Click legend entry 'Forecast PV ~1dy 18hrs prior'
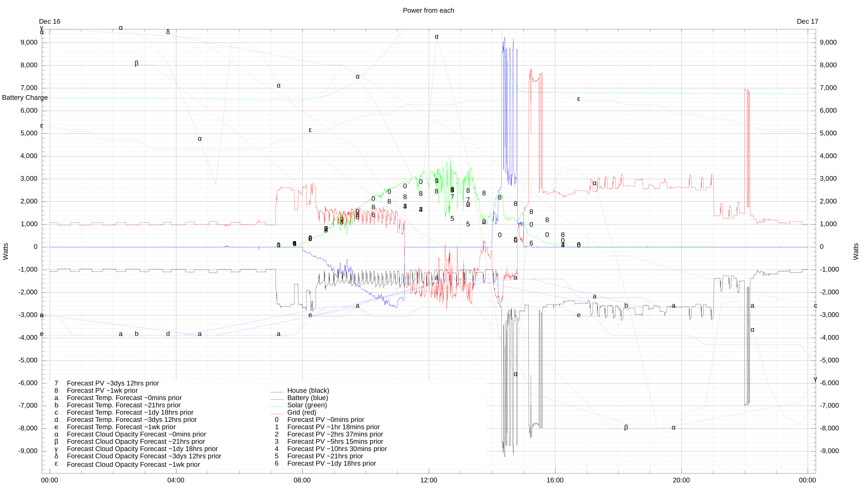868x488 pixels. pyautogui.click(x=332, y=463)
